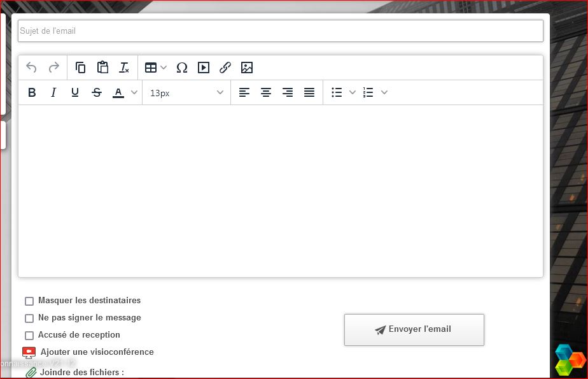Check 'Masquer les destinataires'
Screen dimensions: 588x379
pyautogui.click(x=29, y=301)
